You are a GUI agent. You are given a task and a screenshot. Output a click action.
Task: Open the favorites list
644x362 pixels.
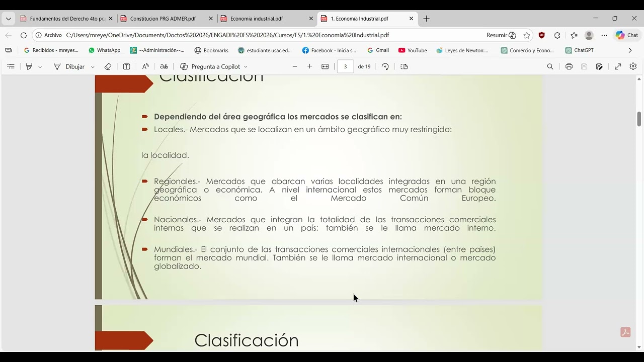[574, 35]
